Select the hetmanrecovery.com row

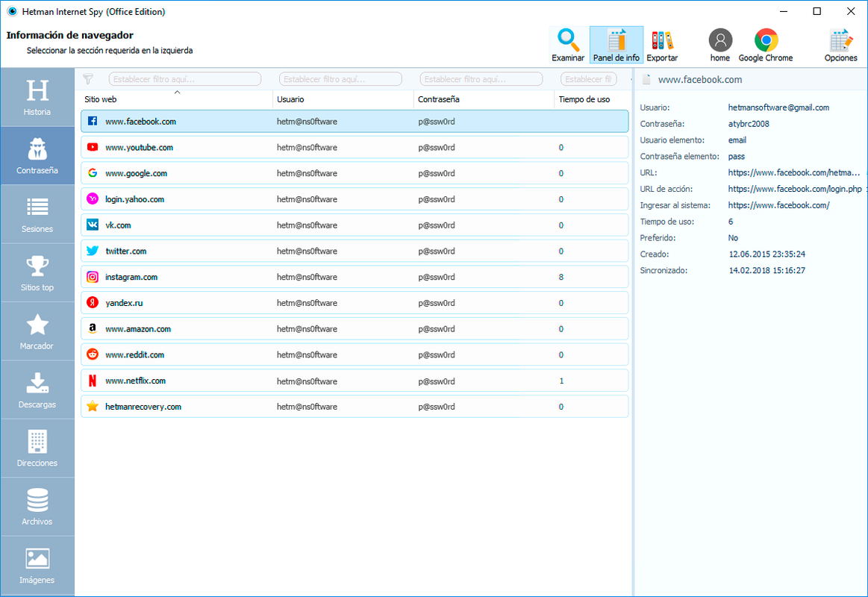tap(355, 406)
